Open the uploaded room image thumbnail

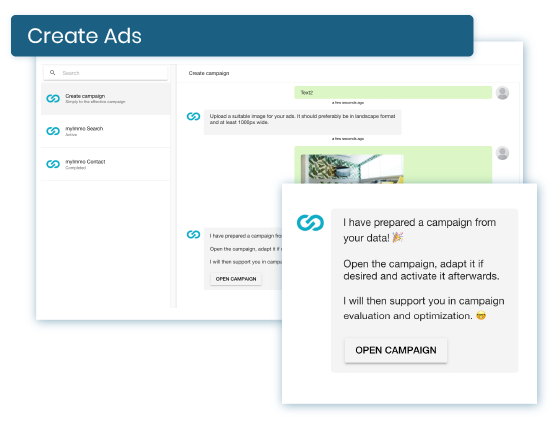(x=352, y=169)
